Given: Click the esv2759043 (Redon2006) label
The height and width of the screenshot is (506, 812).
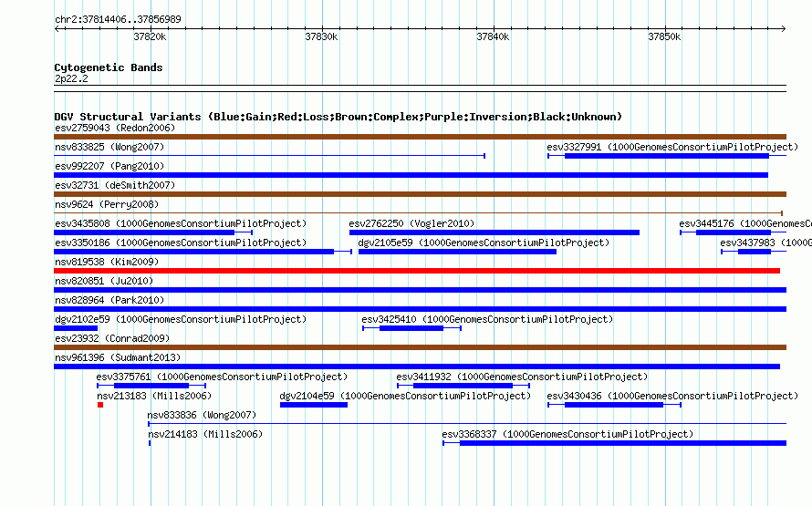Looking at the screenshot, I should tap(115, 128).
